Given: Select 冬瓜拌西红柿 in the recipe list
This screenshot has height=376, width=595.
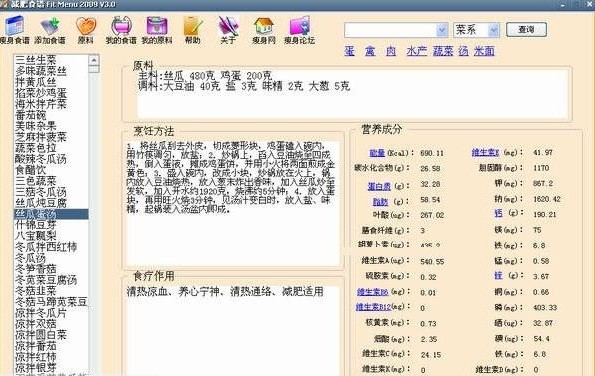Looking at the screenshot, I should (51, 247).
